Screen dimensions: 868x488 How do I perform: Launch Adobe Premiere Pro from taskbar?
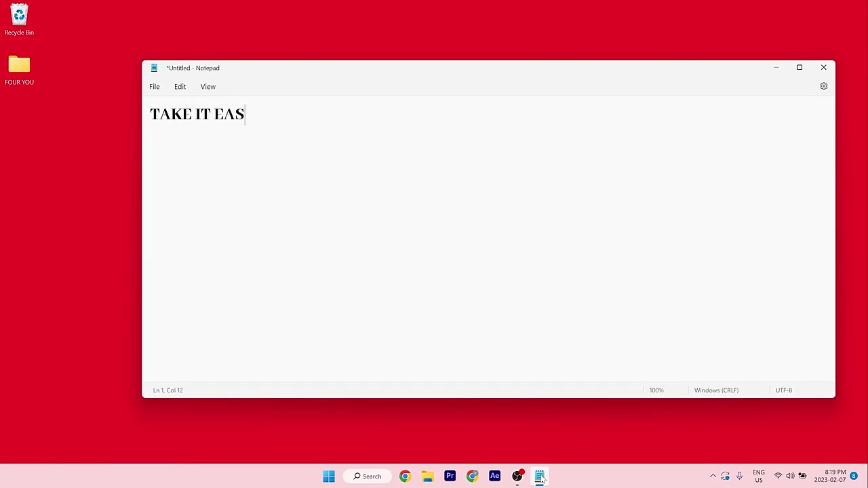click(x=450, y=476)
